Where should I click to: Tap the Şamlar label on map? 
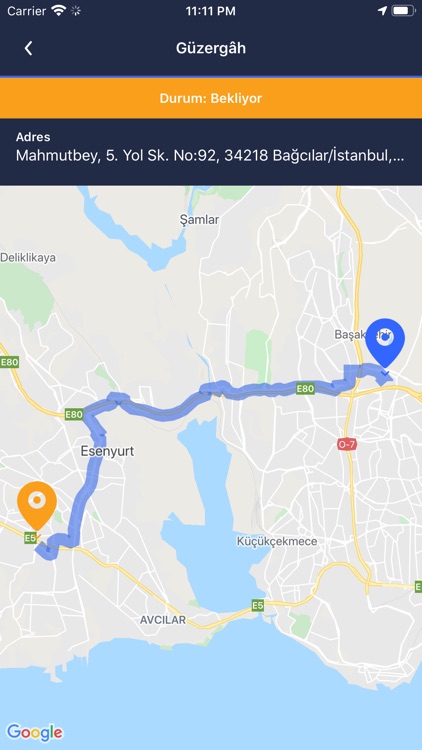199,220
